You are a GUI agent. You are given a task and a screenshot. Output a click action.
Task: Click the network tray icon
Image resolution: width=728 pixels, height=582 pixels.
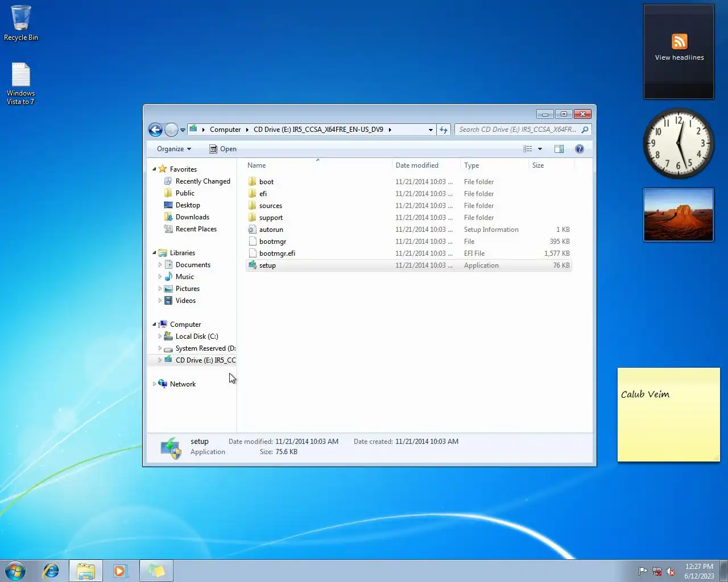[x=657, y=571]
